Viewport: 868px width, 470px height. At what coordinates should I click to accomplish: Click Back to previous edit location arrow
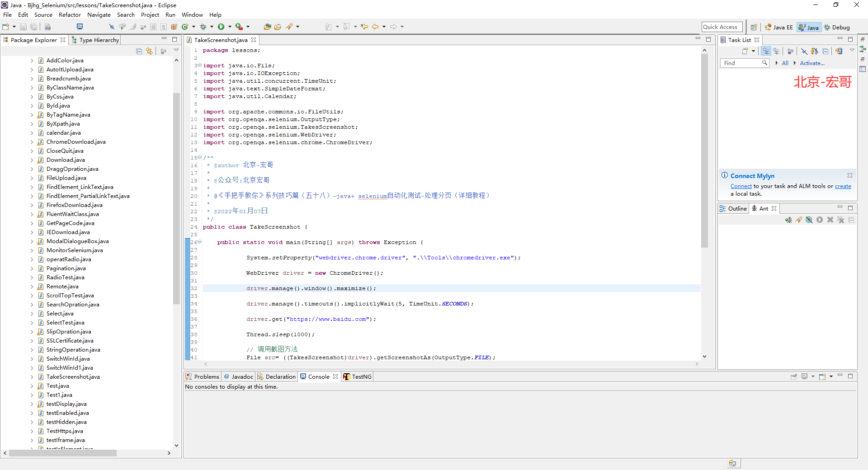375,27
